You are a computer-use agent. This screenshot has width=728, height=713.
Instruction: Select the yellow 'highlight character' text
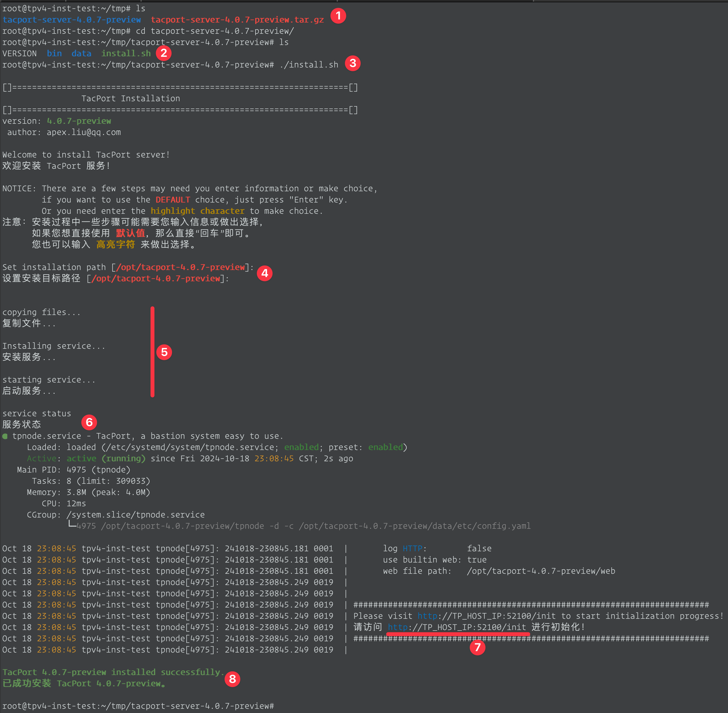click(198, 211)
